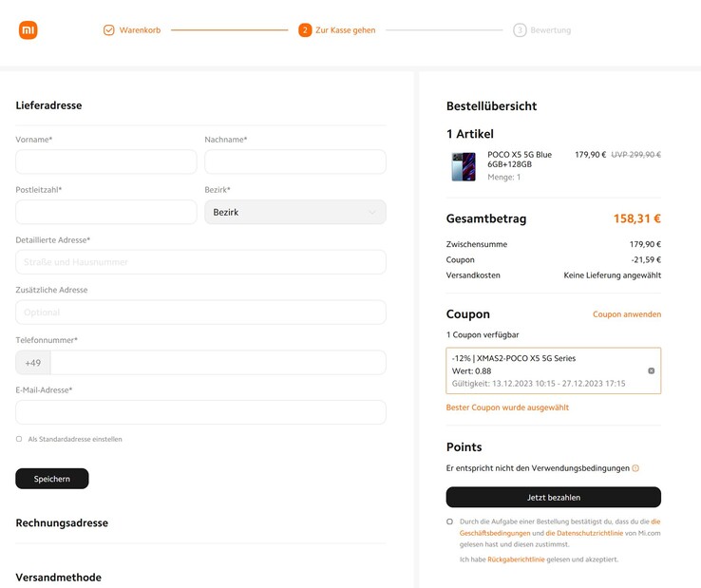Select the Zur Kasse gehen step
Image resolution: width=701 pixels, height=588 pixels.
[345, 30]
